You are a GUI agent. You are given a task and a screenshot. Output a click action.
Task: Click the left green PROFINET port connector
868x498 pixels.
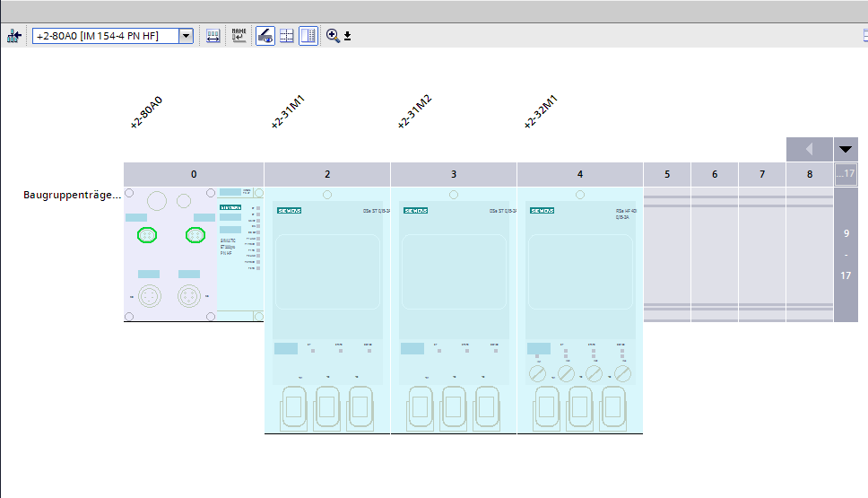pos(146,235)
